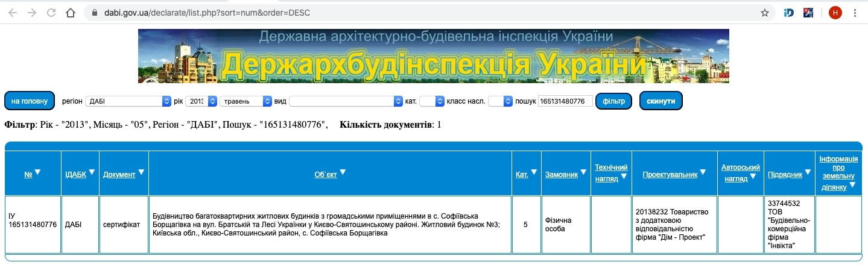Viewport: 868px width, 265px height.
Task: Open the кат. category dropdown
Action: point(432,101)
